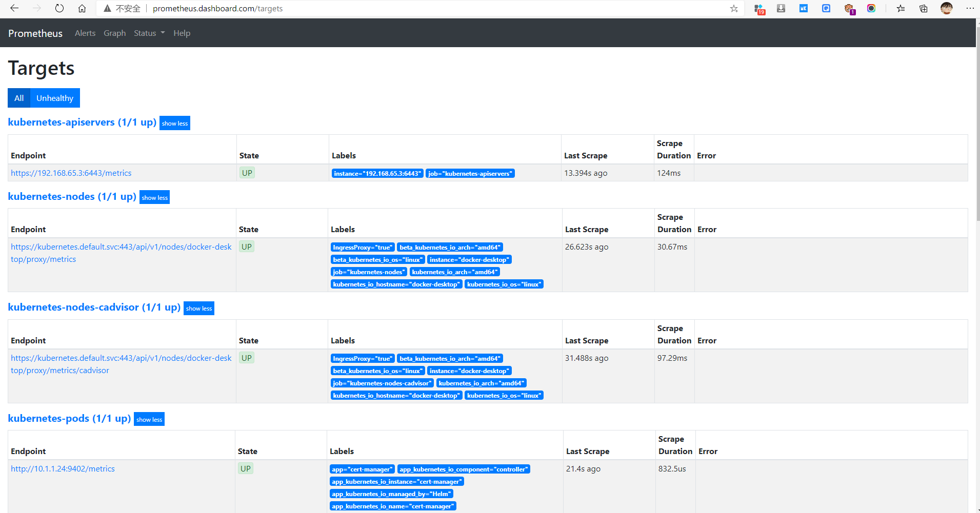Open the Alerts page
This screenshot has width=980, height=513.
(85, 33)
